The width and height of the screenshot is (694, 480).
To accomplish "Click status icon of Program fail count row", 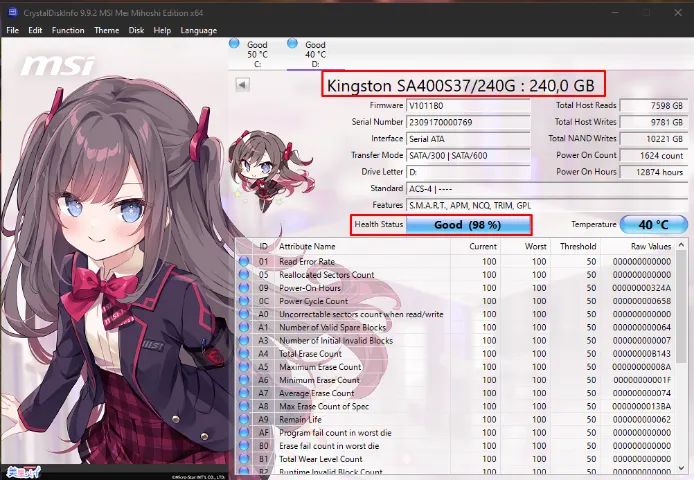I will 243,432.
